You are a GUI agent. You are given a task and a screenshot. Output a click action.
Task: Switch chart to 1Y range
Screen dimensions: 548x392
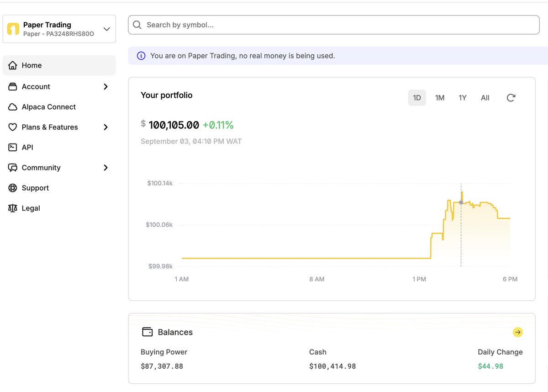pyautogui.click(x=463, y=98)
